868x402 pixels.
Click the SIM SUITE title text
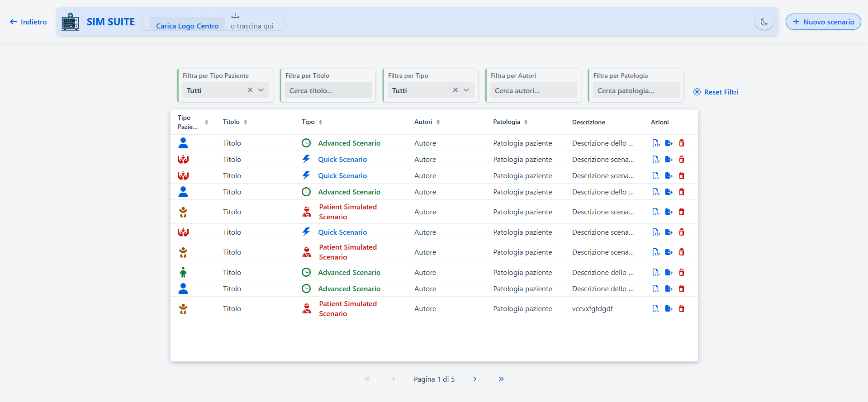click(x=111, y=22)
